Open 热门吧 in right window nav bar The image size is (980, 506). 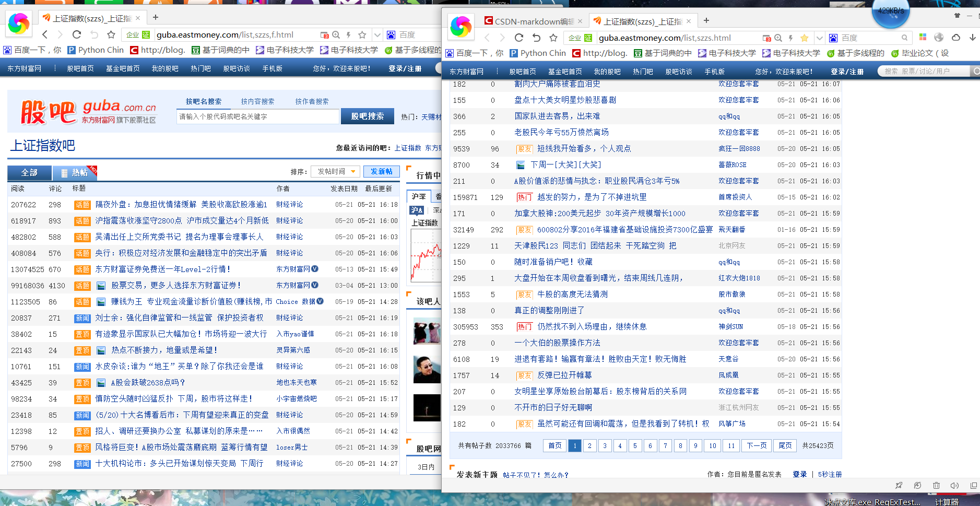pos(643,72)
